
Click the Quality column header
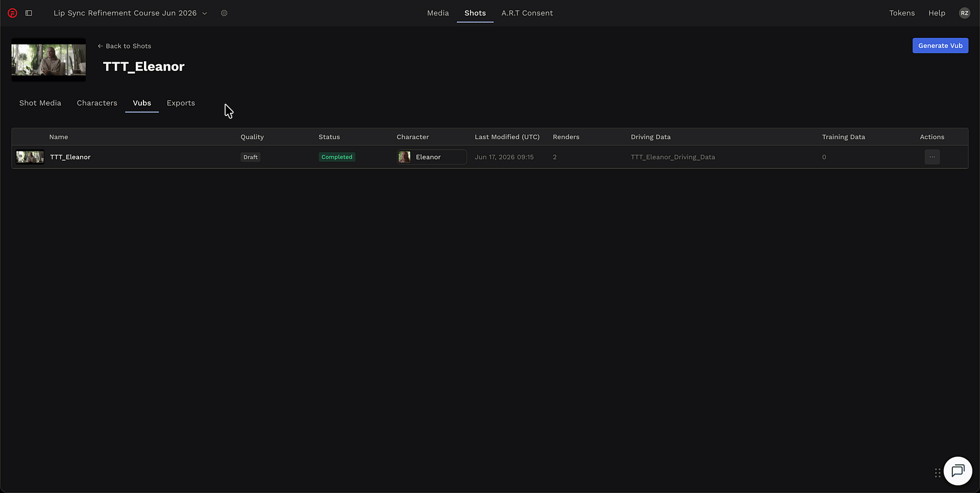tap(252, 137)
